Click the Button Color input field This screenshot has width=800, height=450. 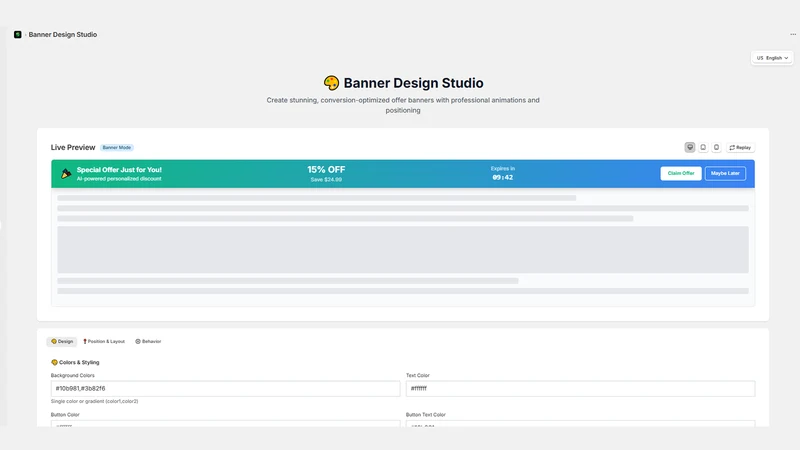click(226, 424)
